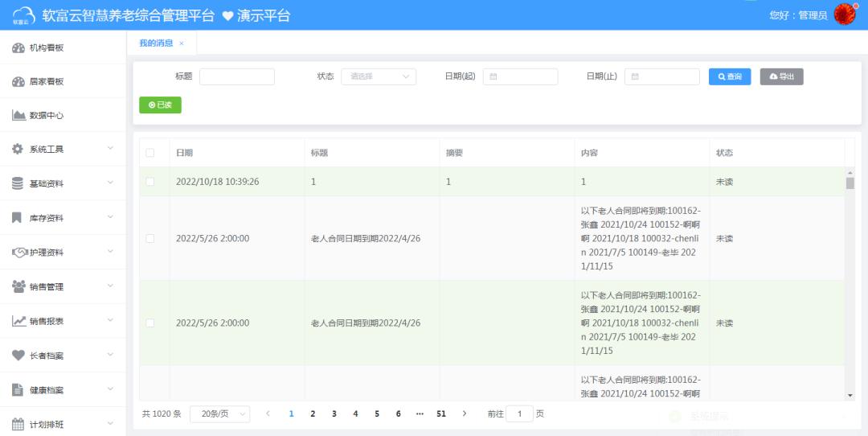Click the 销售管理 people icon
868x436 pixels.
(18, 286)
